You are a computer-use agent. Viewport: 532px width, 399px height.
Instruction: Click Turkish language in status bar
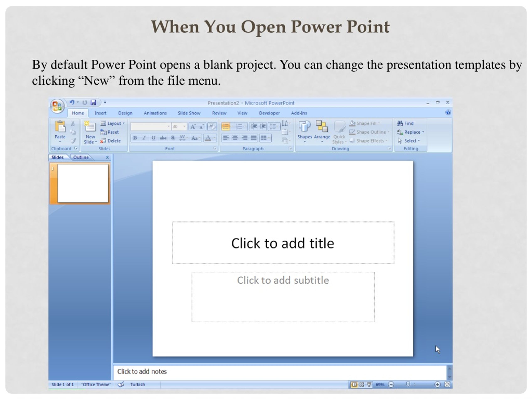138,385
